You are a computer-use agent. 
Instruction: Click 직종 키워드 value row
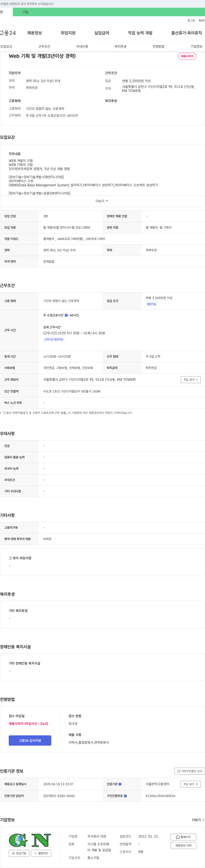pyautogui.click(x=74, y=239)
